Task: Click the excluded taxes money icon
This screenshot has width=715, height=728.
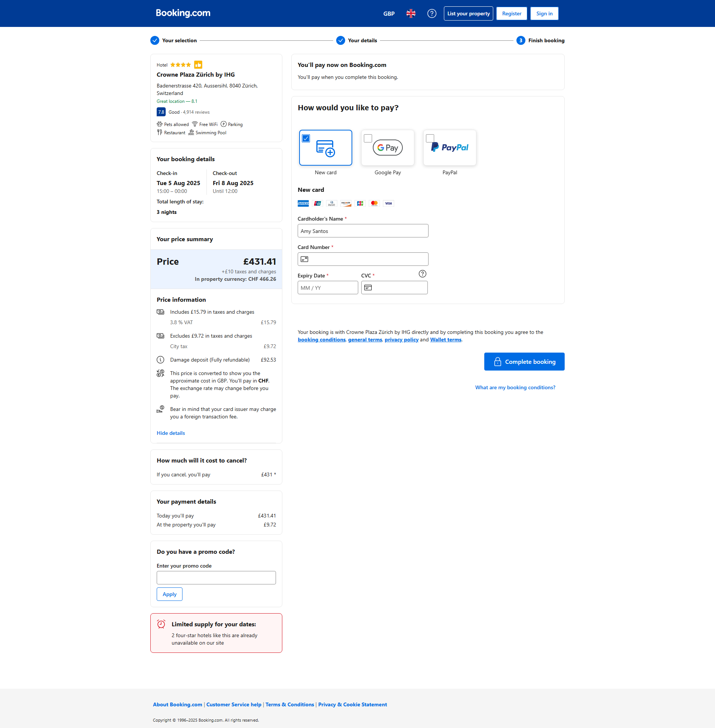Action: [x=160, y=336]
